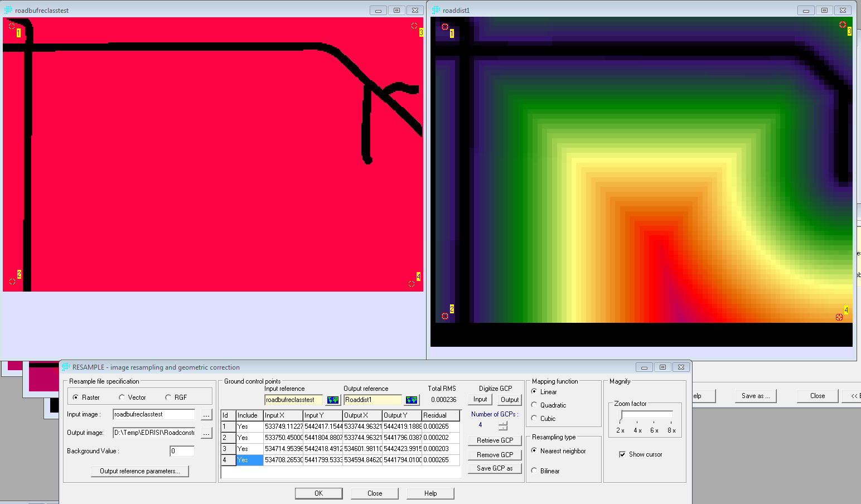Select GCP marker 3 in the roadbufreclasstest window

[x=414, y=25]
